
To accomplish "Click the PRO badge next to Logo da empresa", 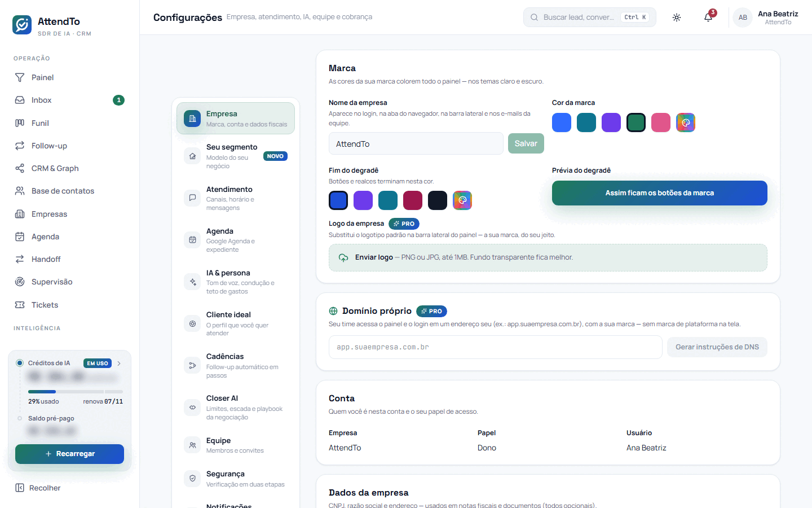I will pos(404,224).
